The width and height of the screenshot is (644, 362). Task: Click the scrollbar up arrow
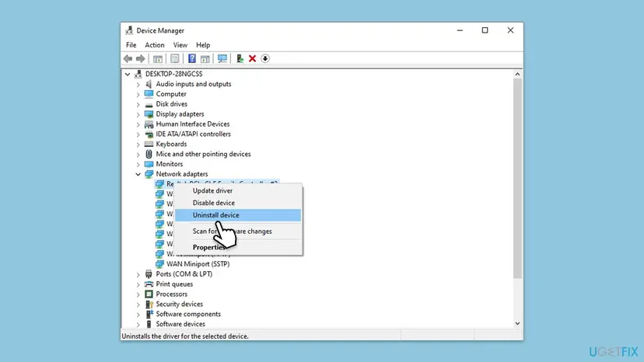tap(517, 75)
